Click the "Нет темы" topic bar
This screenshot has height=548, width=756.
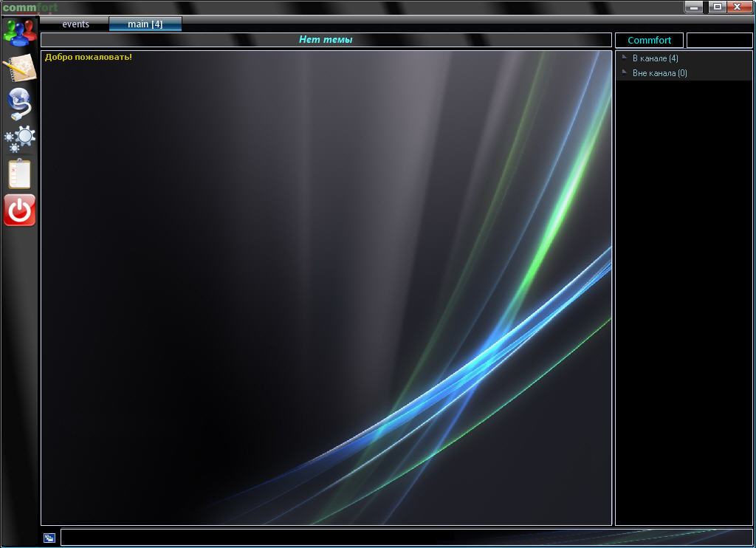click(326, 40)
